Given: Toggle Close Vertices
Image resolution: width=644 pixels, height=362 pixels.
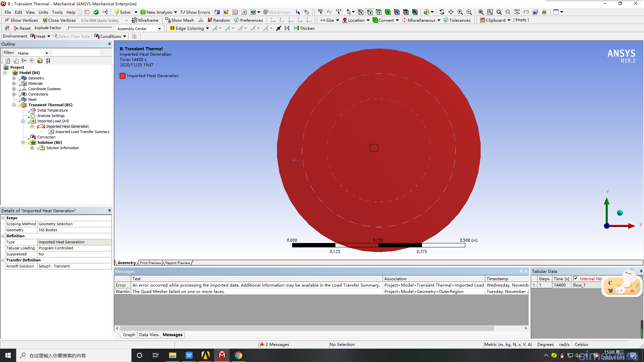Looking at the screenshot, I should pos(59,20).
